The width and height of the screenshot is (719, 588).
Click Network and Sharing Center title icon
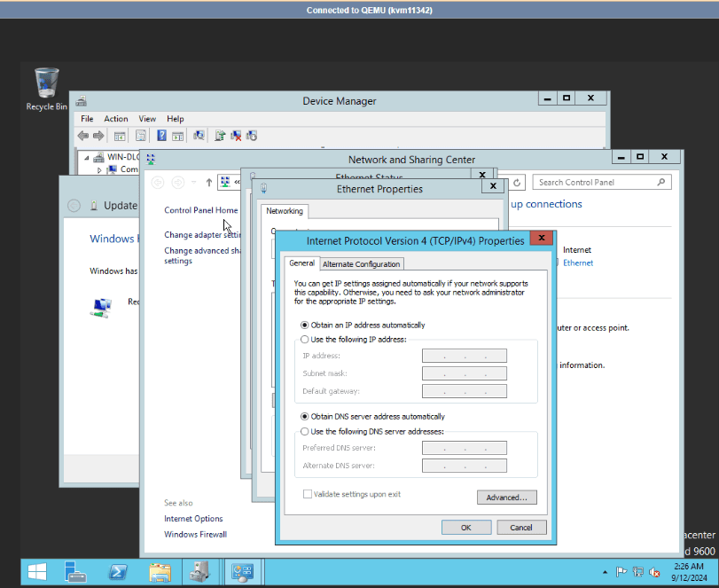click(151, 159)
